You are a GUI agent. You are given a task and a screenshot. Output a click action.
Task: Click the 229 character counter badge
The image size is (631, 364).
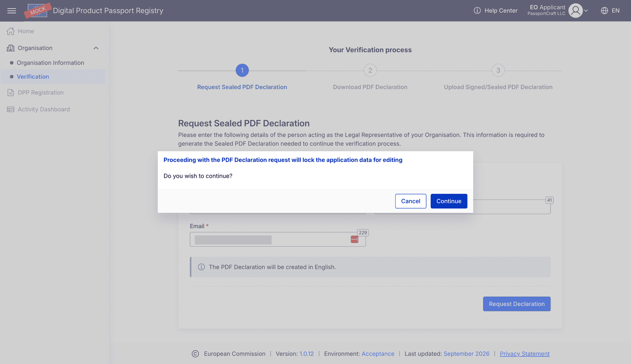click(x=363, y=233)
